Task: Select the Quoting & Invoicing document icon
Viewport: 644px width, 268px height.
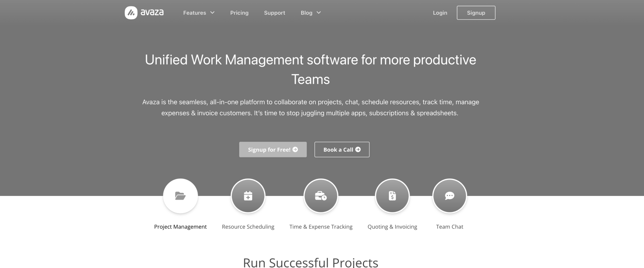Action: coord(392,196)
